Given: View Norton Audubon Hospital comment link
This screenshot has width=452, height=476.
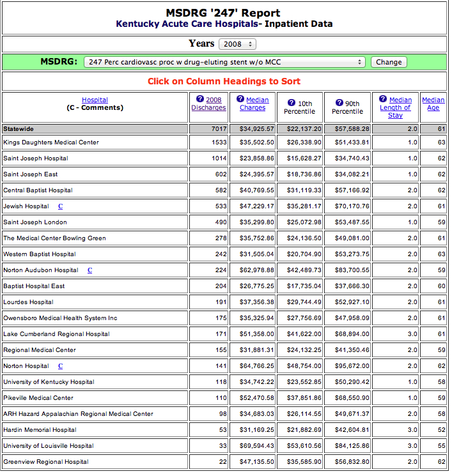Looking at the screenshot, I should [x=90, y=270].
